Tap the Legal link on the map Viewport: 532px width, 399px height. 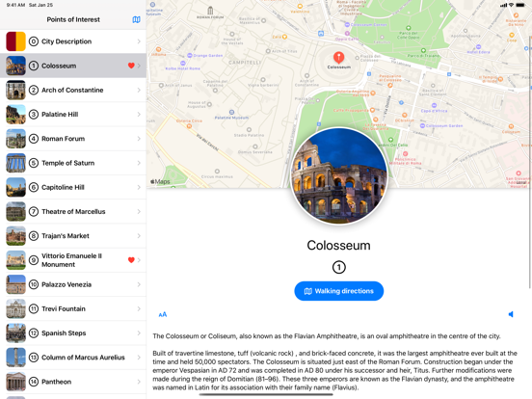pos(521,182)
